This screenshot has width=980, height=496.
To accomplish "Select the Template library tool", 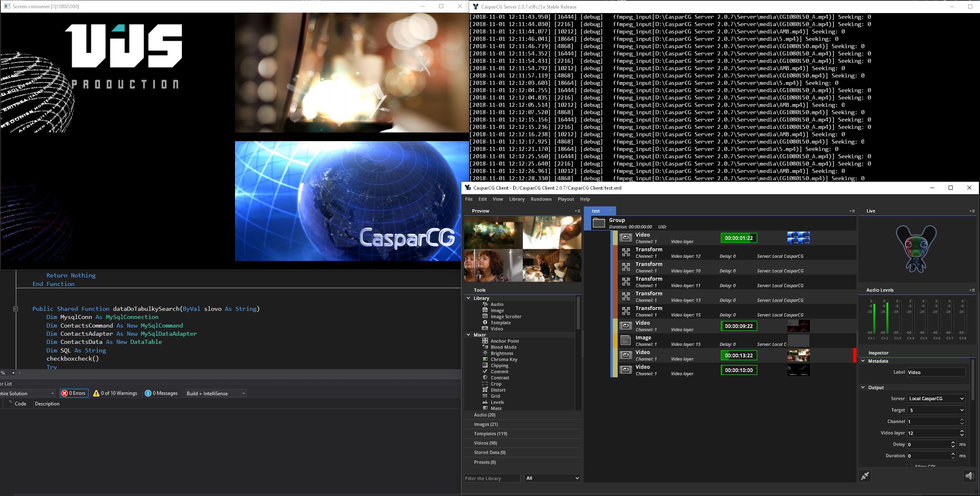I will (500, 323).
